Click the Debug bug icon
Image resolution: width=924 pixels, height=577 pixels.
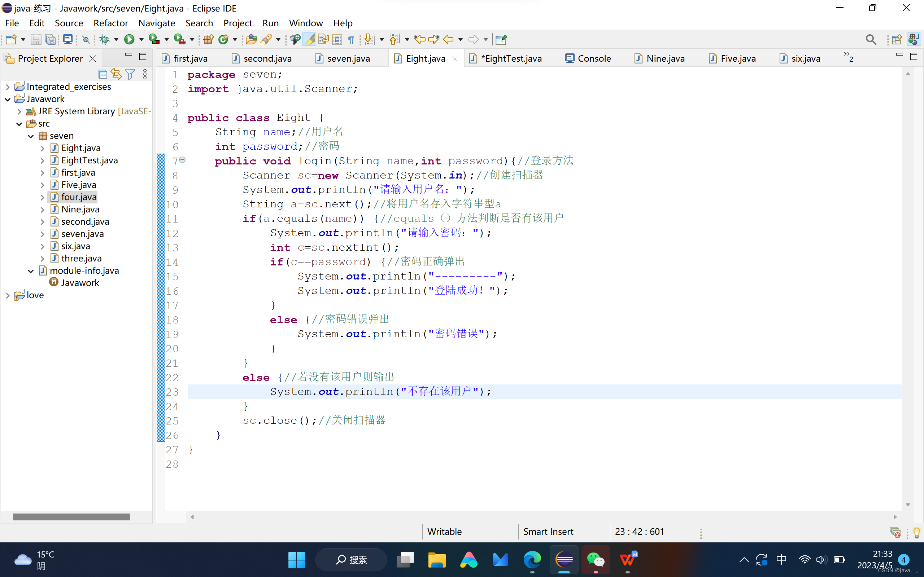pyautogui.click(x=104, y=39)
